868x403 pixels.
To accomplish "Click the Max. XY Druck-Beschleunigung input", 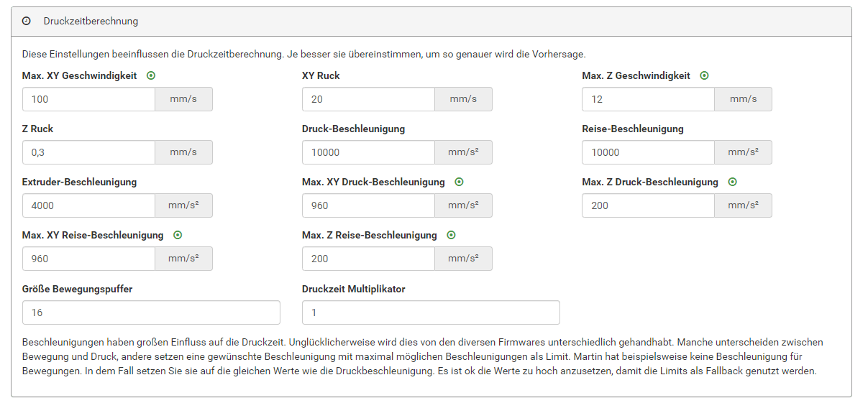I will (x=368, y=205).
